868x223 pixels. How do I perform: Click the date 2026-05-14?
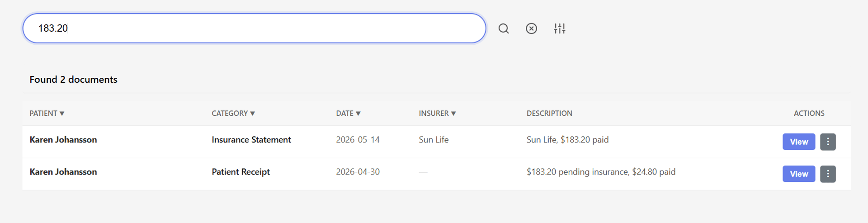click(x=358, y=140)
